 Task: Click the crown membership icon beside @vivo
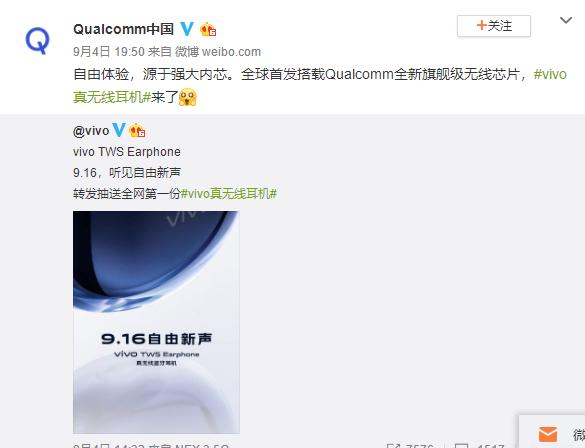coord(137,131)
